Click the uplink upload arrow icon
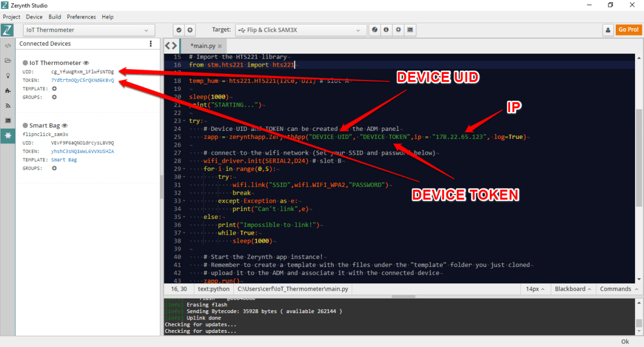The width and height of the screenshot is (644, 347). tap(190, 30)
